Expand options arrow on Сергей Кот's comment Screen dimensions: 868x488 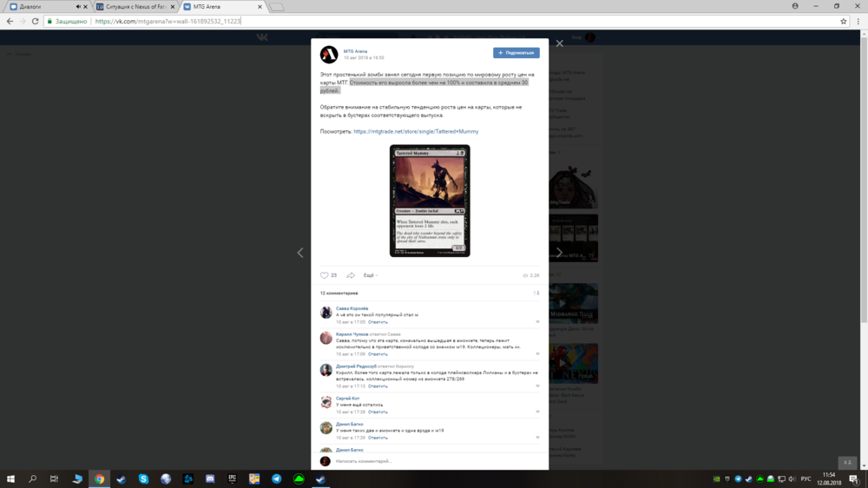(537, 412)
